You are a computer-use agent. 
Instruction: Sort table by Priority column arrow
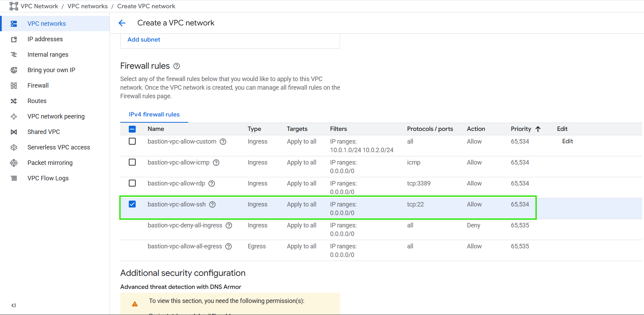click(538, 129)
